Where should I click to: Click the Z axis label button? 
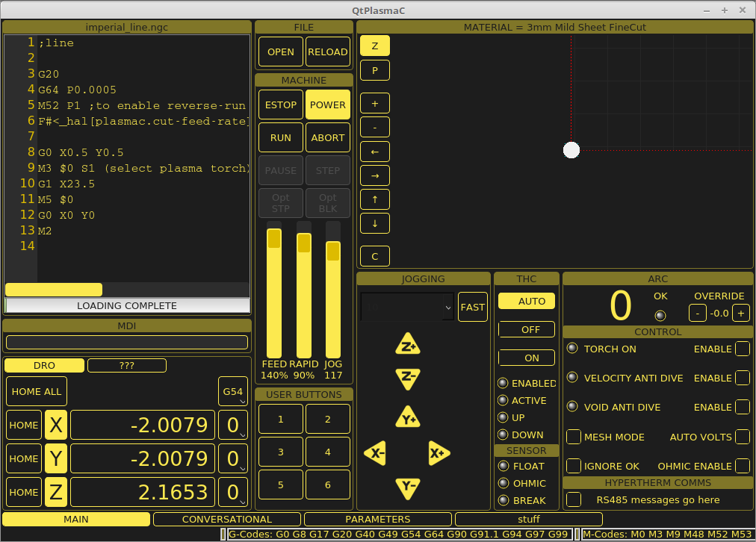point(56,493)
